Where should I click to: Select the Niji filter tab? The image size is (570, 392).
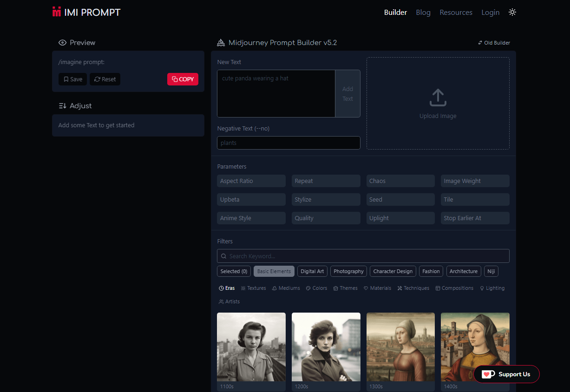tap(491, 271)
